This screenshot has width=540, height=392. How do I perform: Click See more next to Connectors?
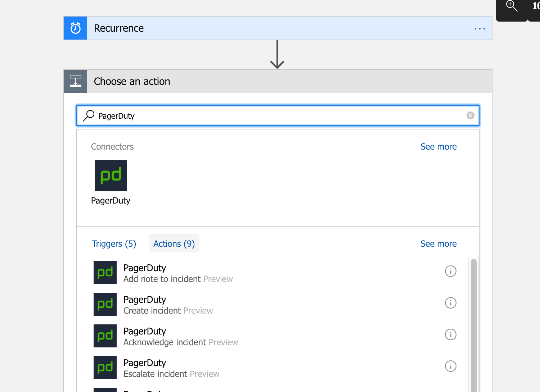(438, 146)
